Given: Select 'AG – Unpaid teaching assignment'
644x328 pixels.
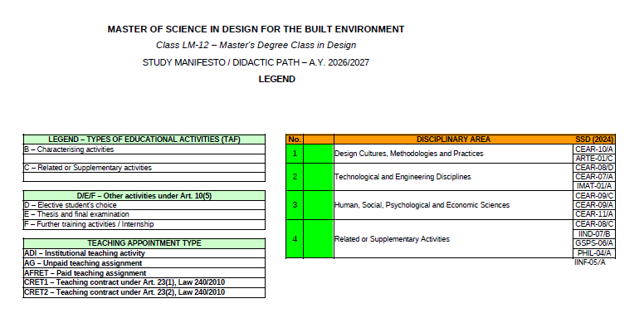Looking at the screenshot, I should pos(144,263).
